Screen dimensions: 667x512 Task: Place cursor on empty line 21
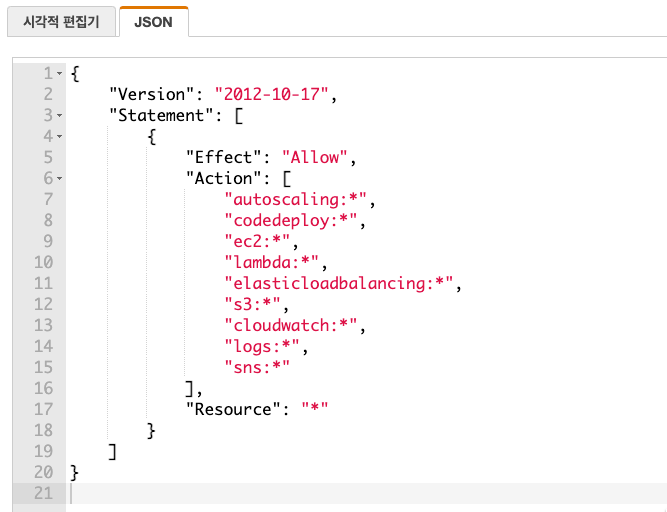pyautogui.click(x=366, y=493)
